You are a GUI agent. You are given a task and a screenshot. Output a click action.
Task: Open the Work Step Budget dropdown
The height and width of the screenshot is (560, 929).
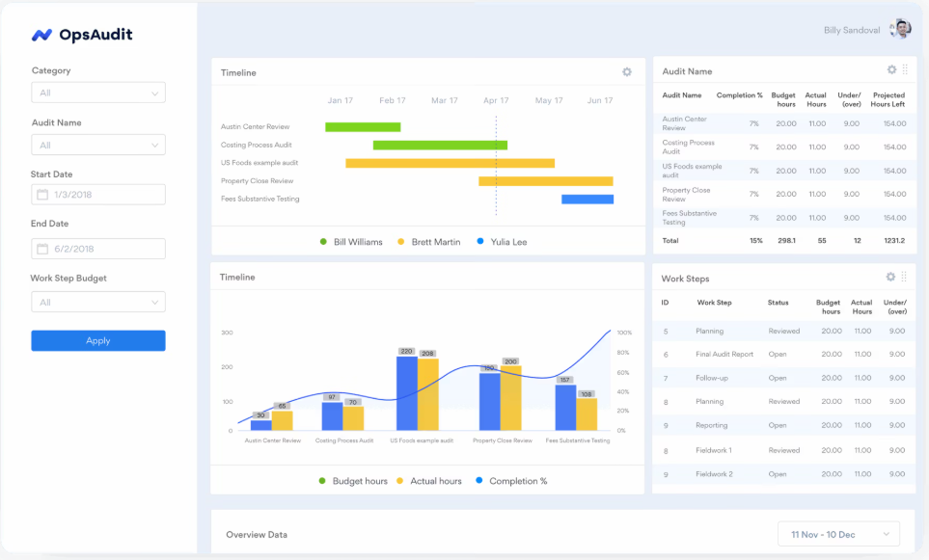97,302
